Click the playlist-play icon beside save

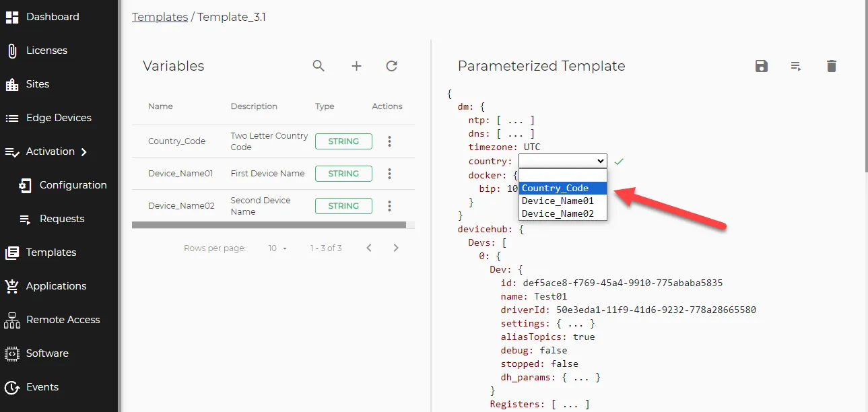point(797,66)
